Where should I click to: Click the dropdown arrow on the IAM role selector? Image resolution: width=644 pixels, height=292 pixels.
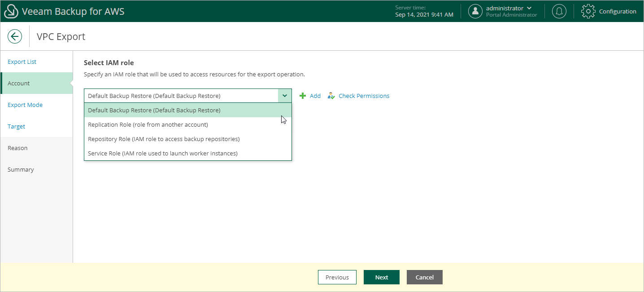[284, 96]
